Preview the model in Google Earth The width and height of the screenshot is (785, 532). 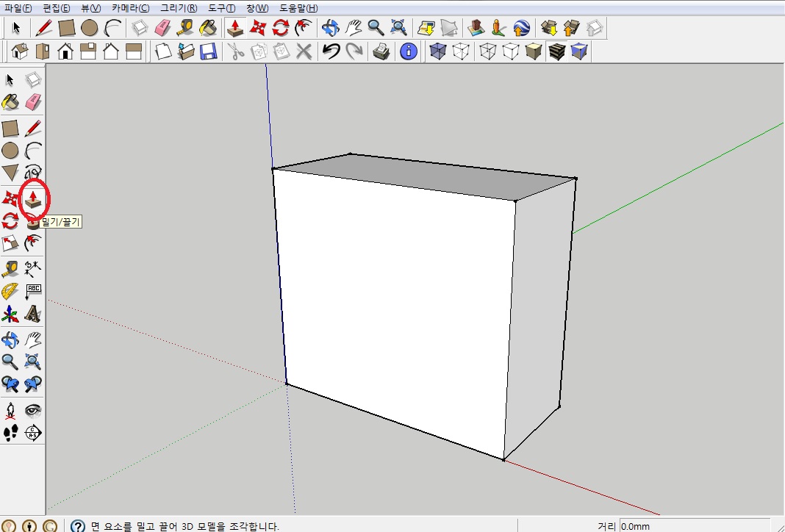click(x=522, y=28)
